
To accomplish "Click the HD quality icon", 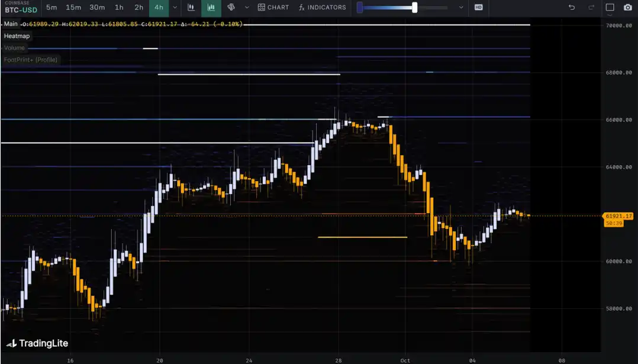I will point(478,8).
